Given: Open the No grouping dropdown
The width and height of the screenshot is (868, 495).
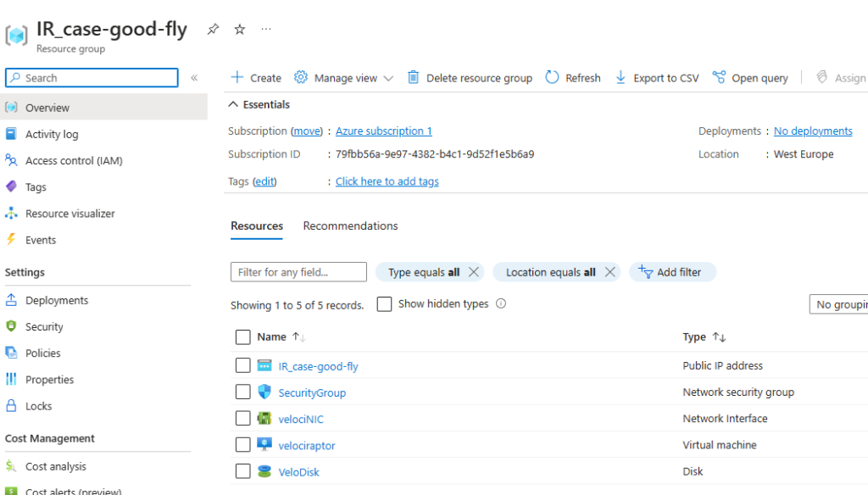Looking at the screenshot, I should tap(839, 304).
